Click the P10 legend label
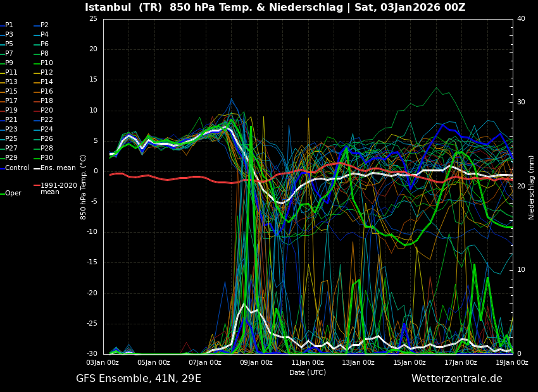Screen dimensions: 538x392 click(x=47, y=63)
